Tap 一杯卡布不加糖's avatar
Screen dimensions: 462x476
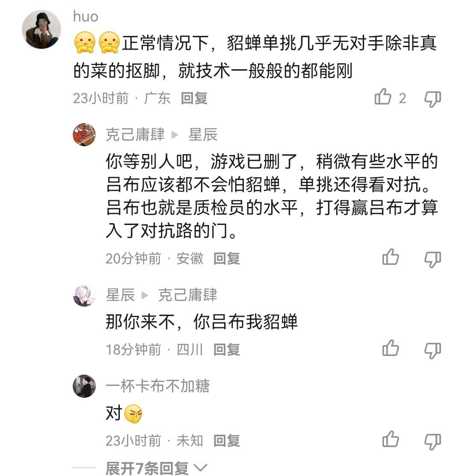tap(84, 386)
